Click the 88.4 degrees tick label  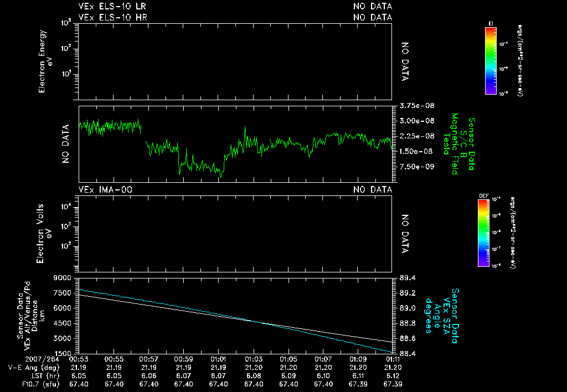[408, 354]
